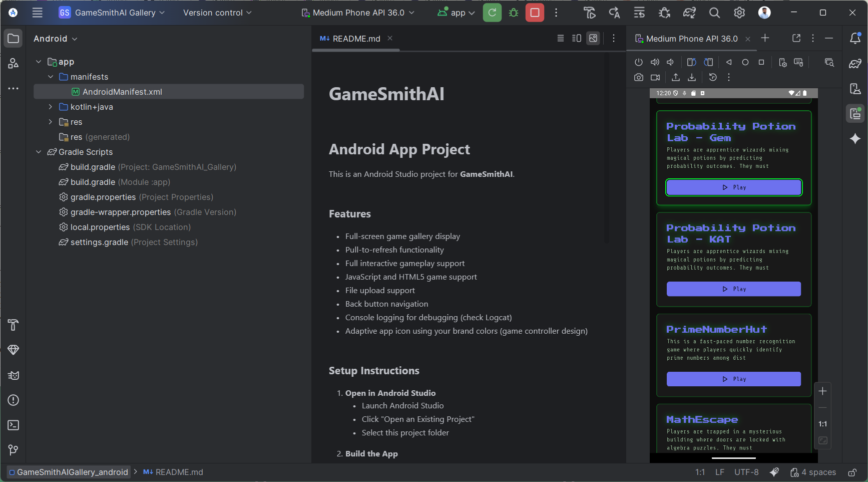Viewport: 868px width, 482px height.
Task: Open the Version control menu
Action: [216, 13]
